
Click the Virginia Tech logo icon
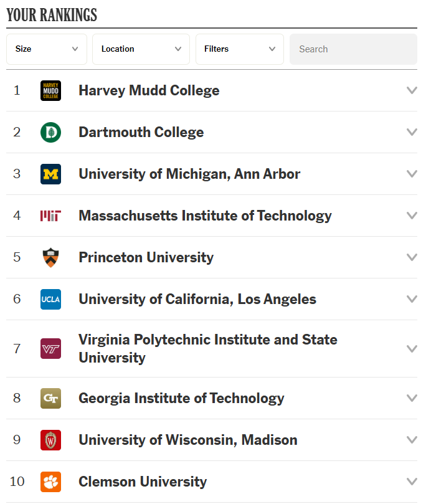[x=50, y=348]
